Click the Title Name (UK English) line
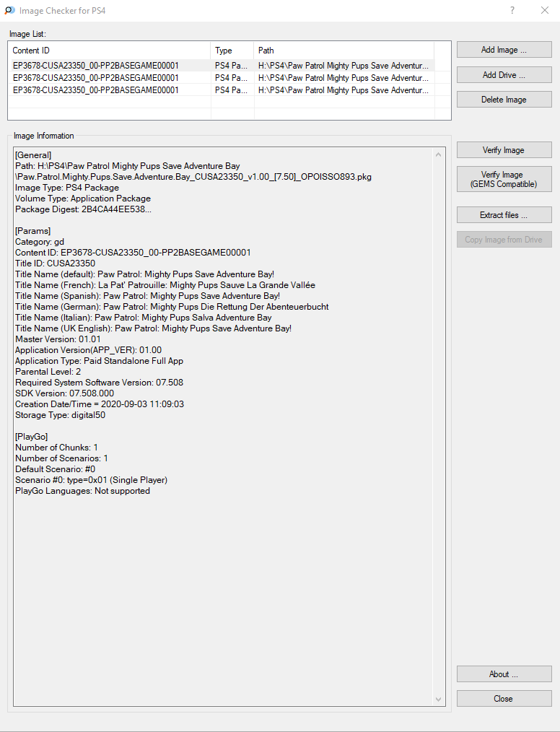Viewport: 560px width, 732px height. (x=154, y=328)
